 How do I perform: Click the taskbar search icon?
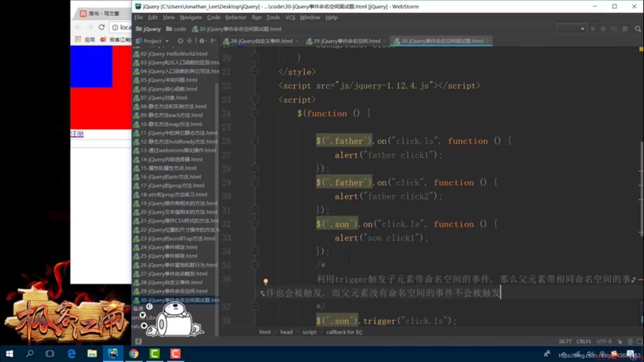coord(30,354)
